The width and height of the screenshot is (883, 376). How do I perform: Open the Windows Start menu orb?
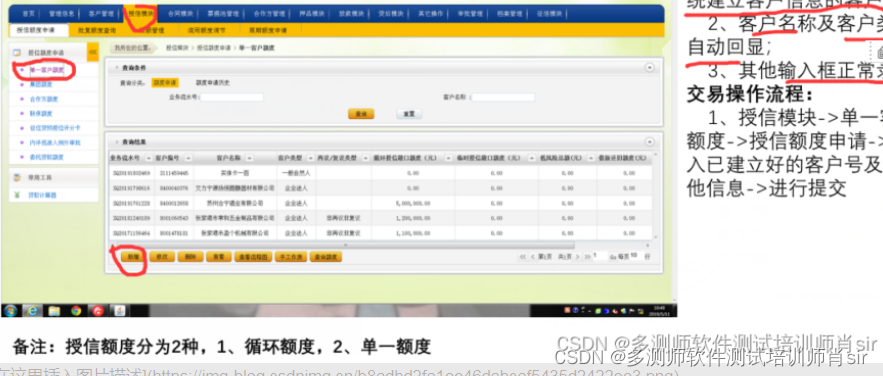click(x=10, y=310)
